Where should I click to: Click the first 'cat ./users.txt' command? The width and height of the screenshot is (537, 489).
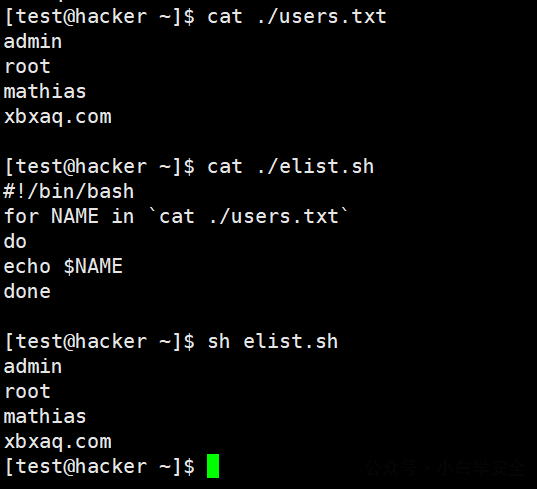(x=297, y=16)
